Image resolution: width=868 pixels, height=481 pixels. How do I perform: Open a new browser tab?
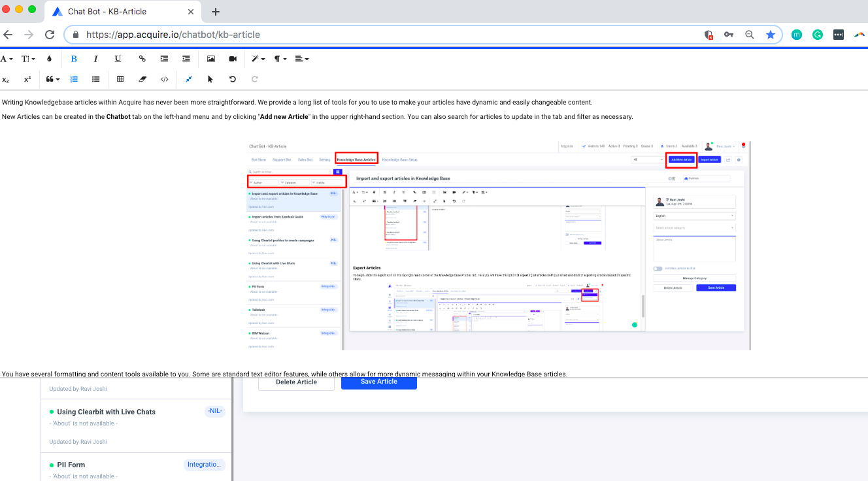point(216,12)
